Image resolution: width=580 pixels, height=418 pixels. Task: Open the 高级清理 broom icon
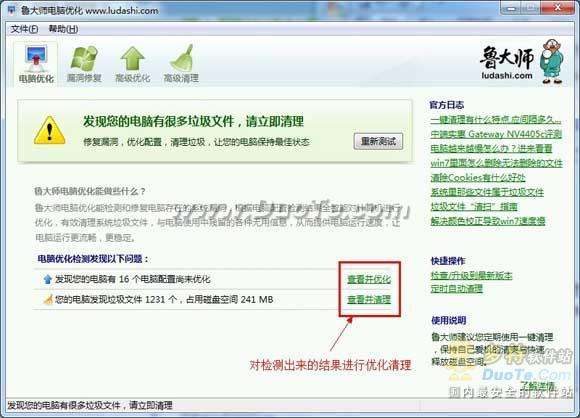click(x=181, y=64)
